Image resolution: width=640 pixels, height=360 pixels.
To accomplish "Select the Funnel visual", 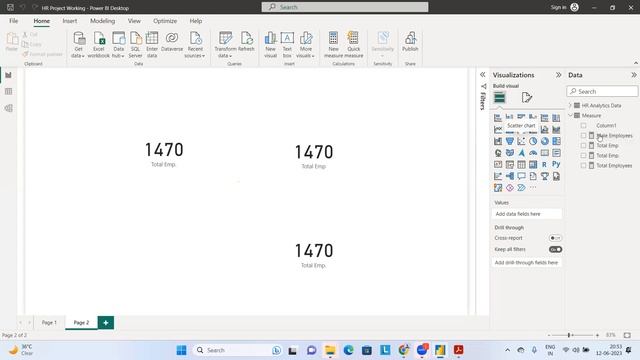I will pyautogui.click(x=510, y=141).
